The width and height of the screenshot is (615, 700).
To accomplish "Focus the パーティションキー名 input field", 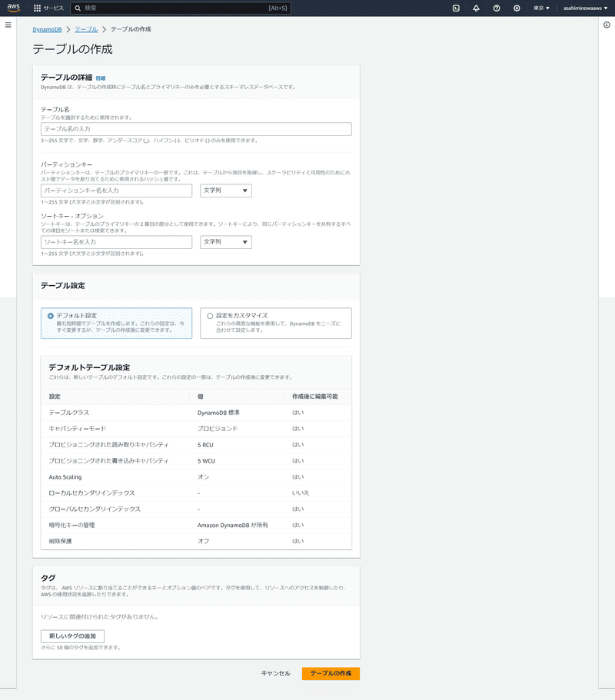I will [117, 191].
